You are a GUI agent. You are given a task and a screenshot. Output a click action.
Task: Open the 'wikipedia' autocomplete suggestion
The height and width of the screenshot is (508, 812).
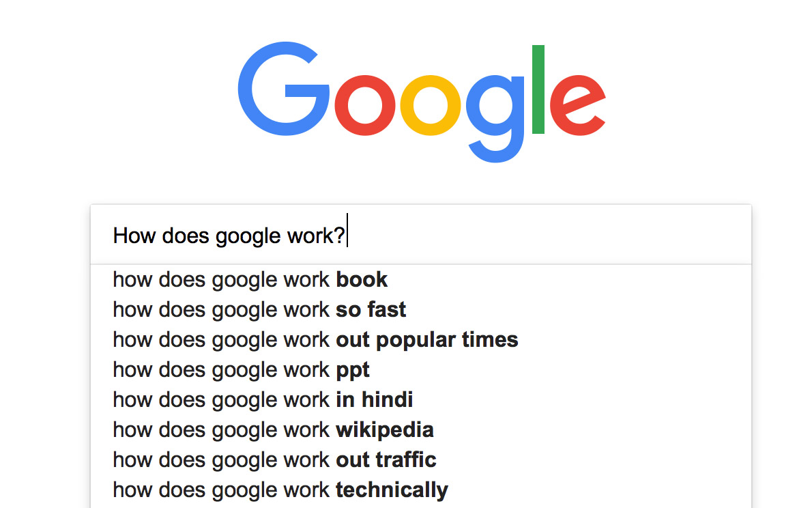[x=273, y=430]
